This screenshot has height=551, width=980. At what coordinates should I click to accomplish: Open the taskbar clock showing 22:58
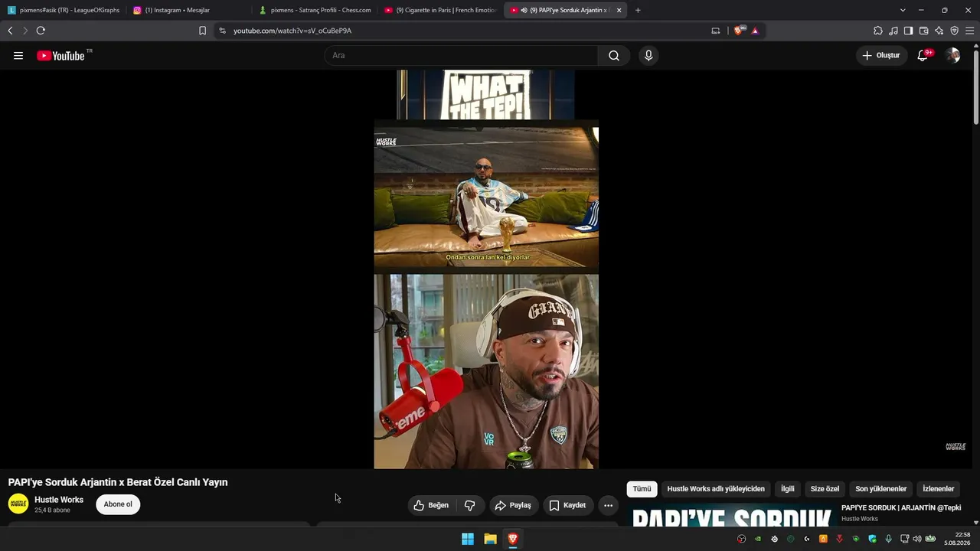958,539
